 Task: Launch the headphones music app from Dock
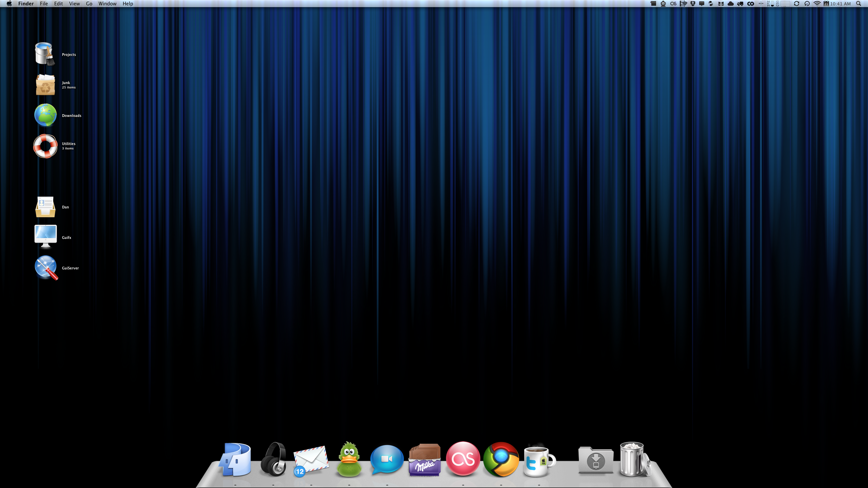(273, 460)
